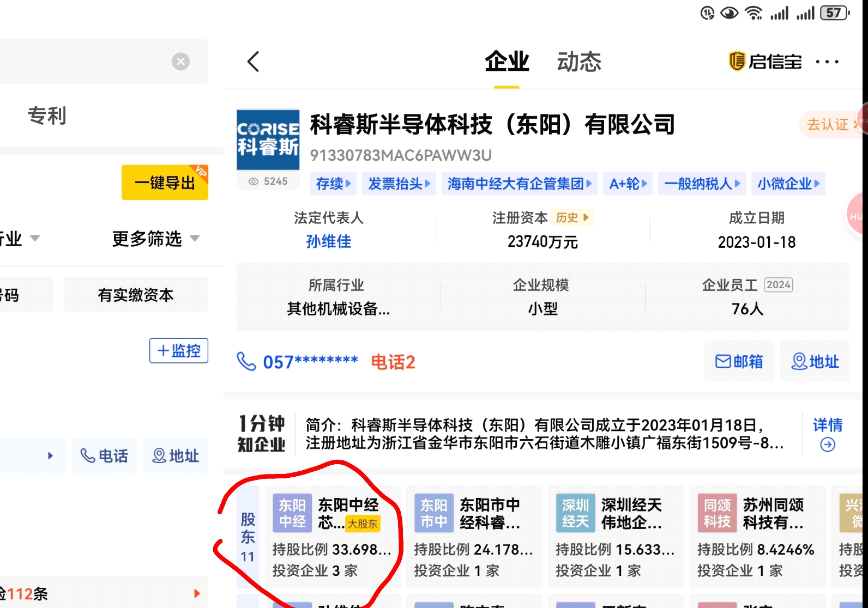Open the CORISE company logo
Screen dimensions: 868x608
coord(268,140)
